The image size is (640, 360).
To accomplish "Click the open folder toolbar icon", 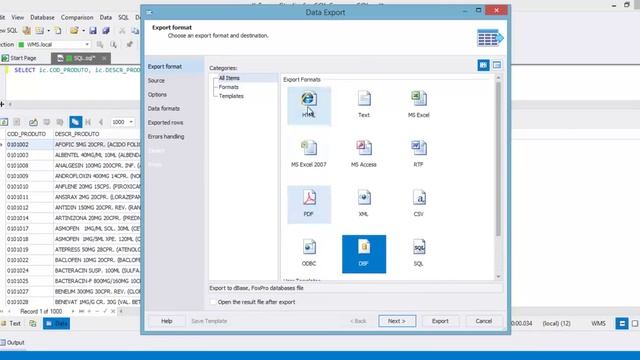I will [x=74, y=31].
